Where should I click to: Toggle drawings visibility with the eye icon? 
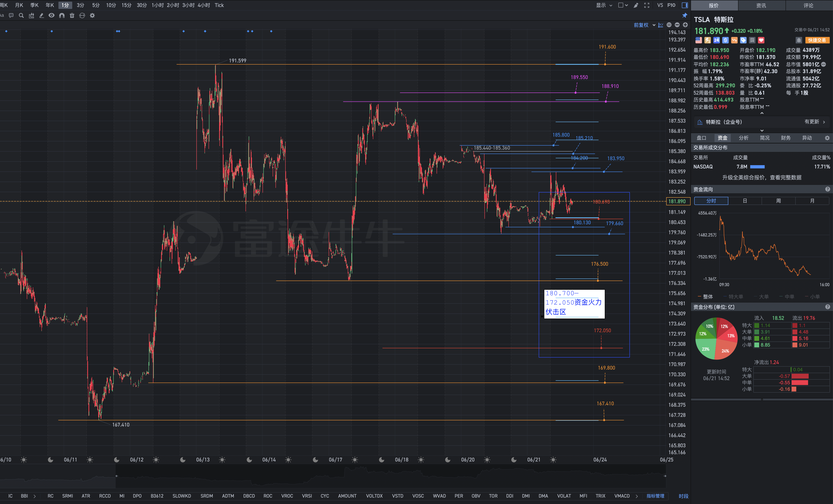click(51, 16)
